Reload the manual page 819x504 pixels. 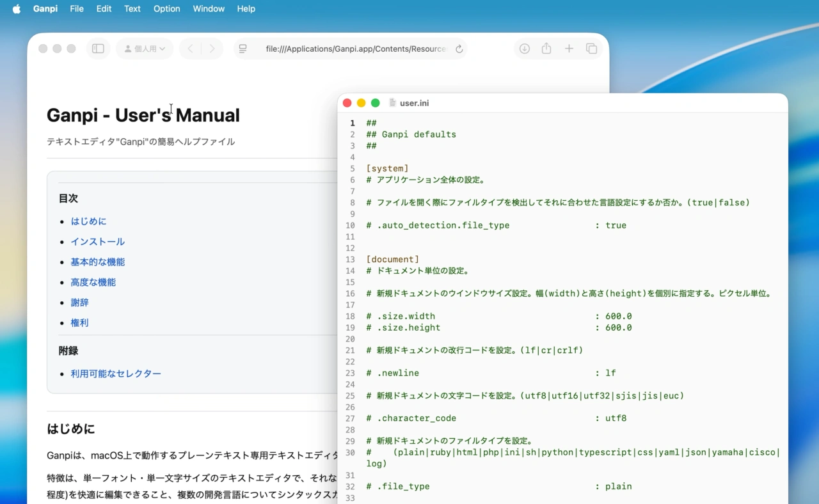[x=459, y=49]
